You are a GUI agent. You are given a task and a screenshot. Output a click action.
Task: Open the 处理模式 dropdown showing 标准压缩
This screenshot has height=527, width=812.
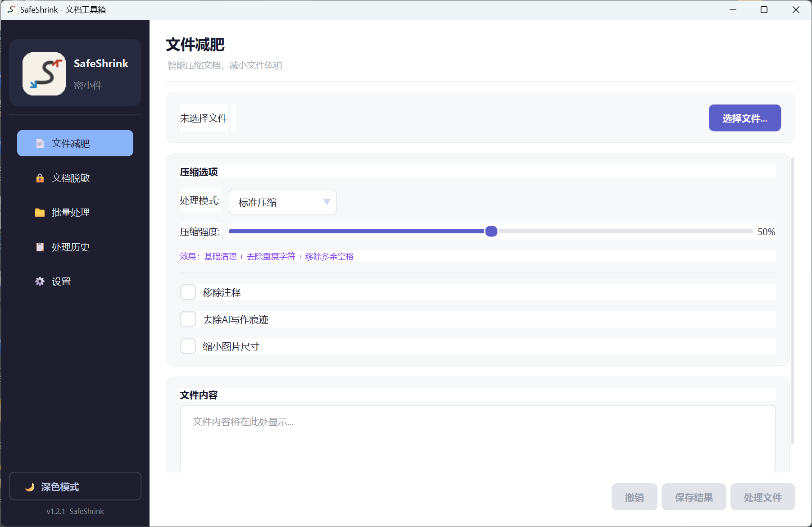(x=282, y=202)
